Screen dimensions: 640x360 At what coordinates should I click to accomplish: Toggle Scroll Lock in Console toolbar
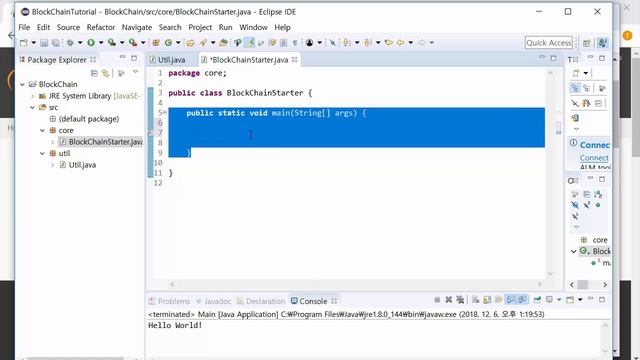point(487,300)
